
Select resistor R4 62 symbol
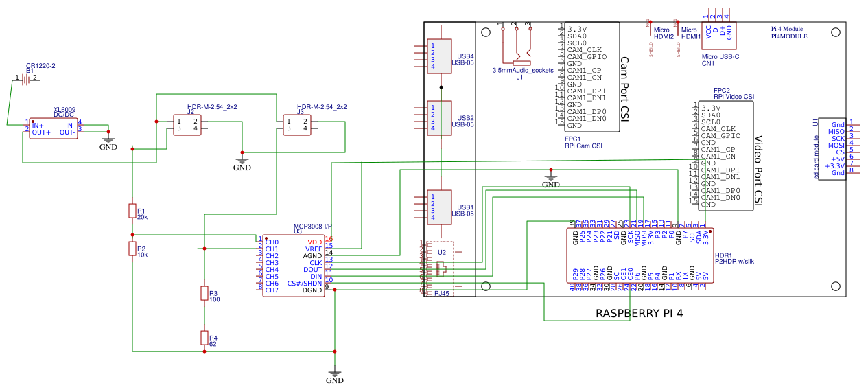(x=204, y=338)
